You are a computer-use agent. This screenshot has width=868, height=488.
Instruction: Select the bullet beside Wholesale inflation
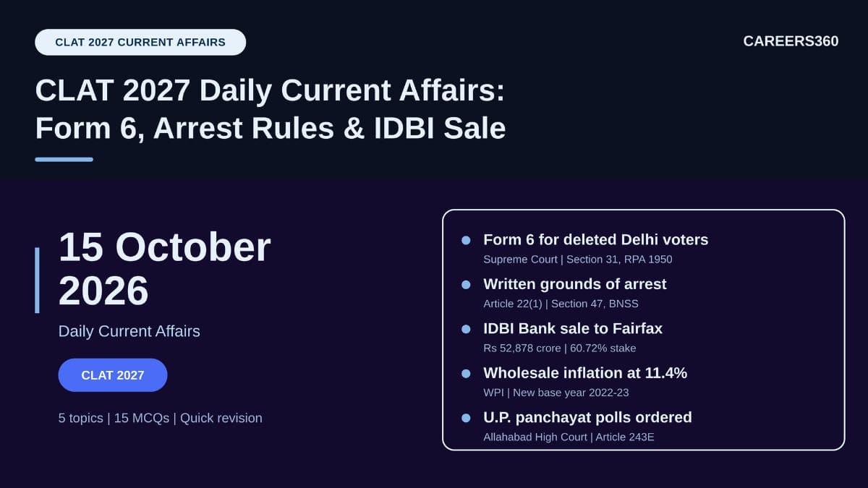point(466,374)
